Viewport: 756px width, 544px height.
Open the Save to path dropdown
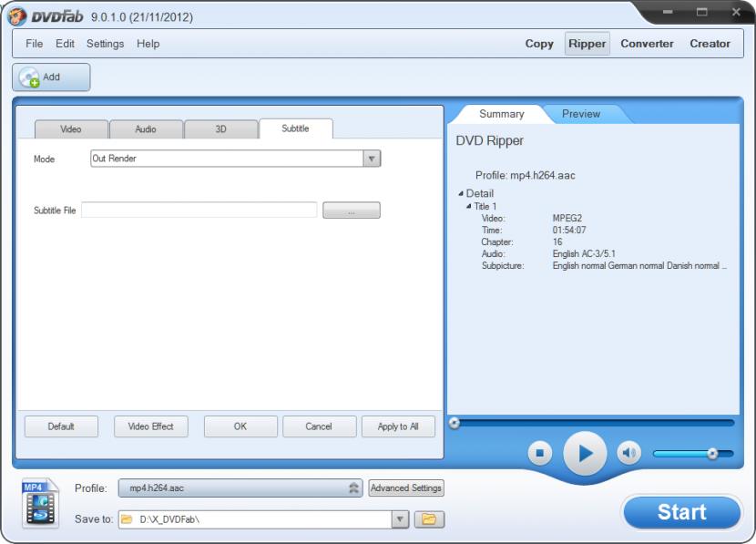point(400,519)
